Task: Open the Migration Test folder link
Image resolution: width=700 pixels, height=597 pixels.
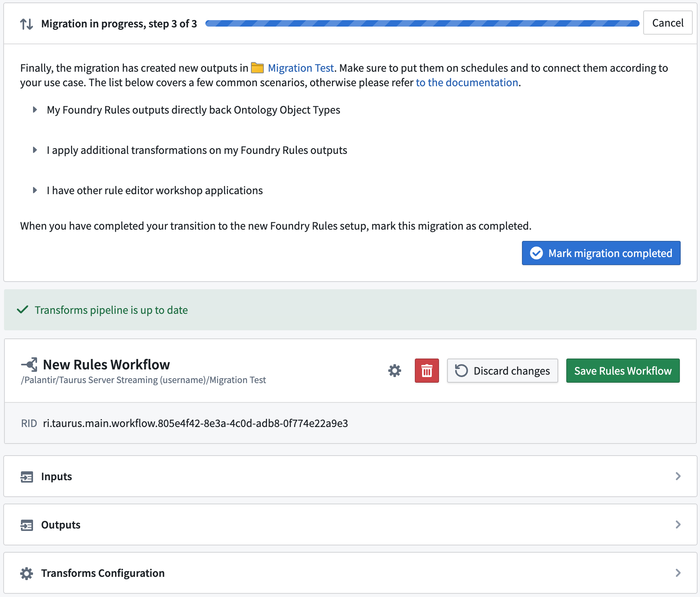Action: (301, 68)
